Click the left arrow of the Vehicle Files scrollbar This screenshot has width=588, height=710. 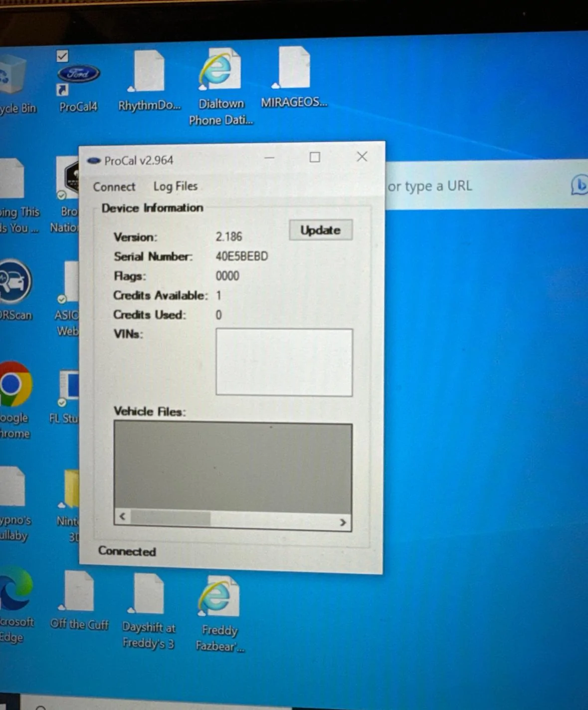click(x=123, y=517)
